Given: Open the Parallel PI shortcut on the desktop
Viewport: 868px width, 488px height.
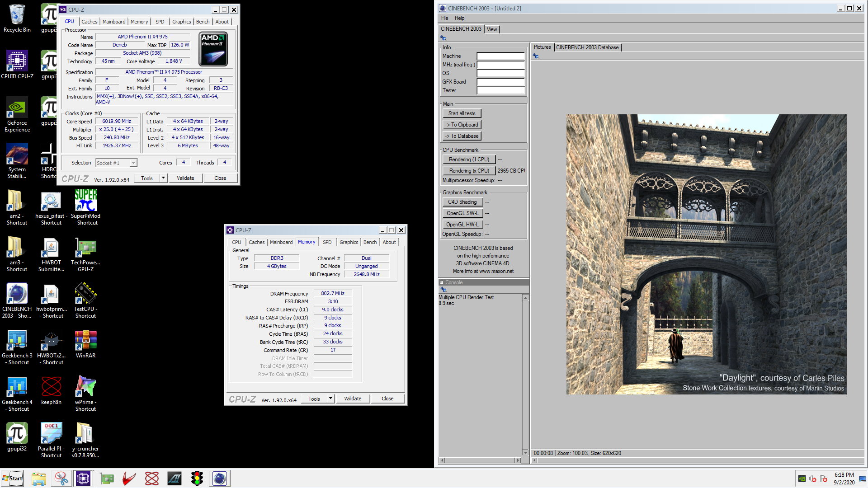Looking at the screenshot, I should coord(51,440).
